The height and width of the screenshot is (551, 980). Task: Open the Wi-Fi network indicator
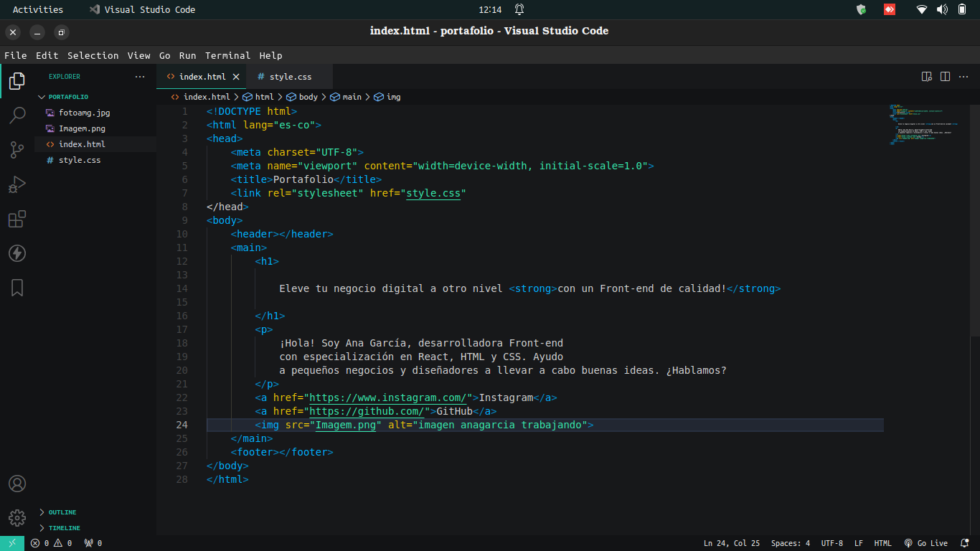[922, 9]
